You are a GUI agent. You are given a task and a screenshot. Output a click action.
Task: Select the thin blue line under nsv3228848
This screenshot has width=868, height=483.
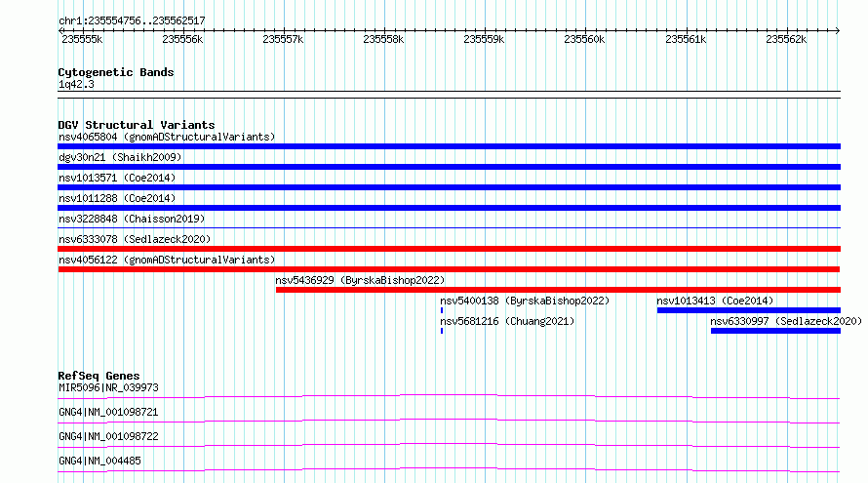449,227
